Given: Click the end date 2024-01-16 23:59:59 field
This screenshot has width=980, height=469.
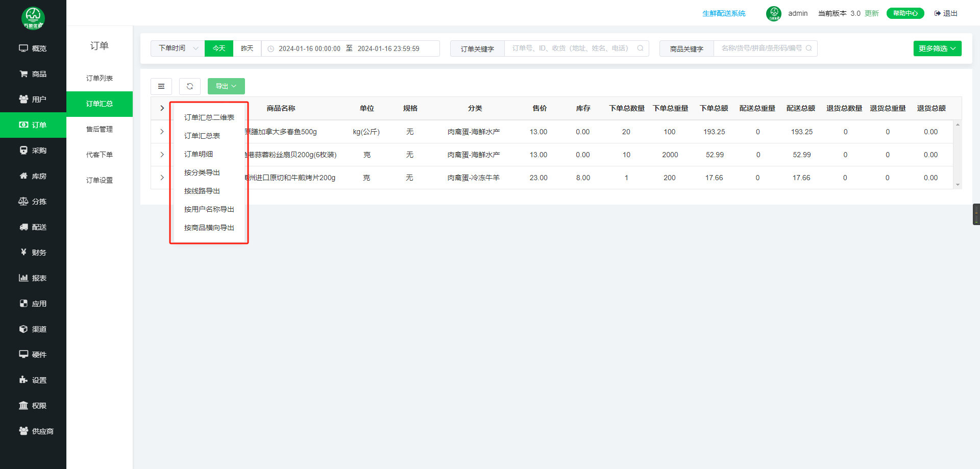Looking at the screenshot, I should tap(388, 49).
